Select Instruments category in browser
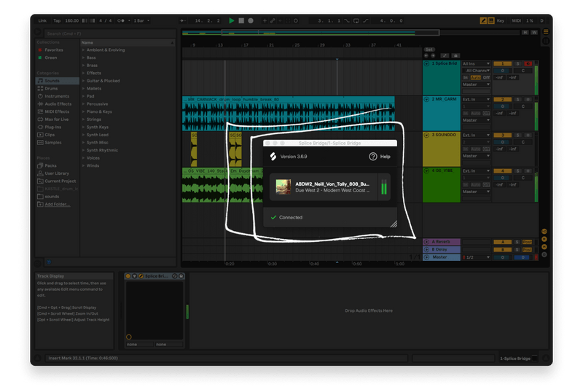This screenshot has width=583, height=392. tap(58, 96)
